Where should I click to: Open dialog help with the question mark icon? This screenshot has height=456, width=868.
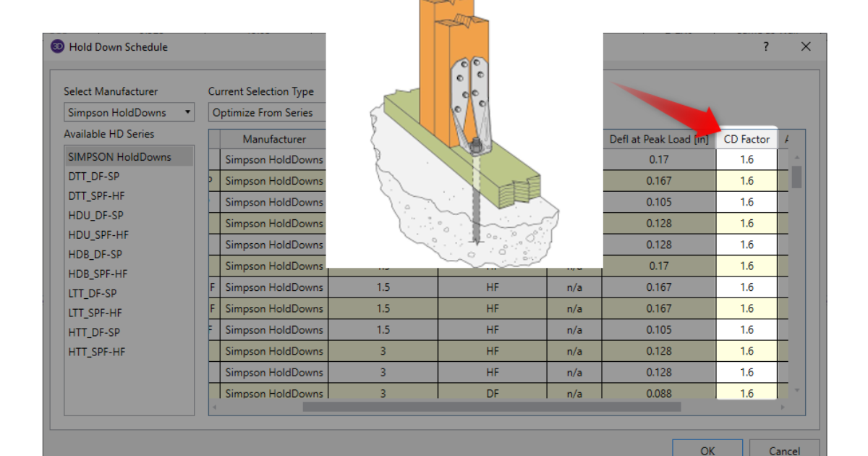tap(765, 46)
